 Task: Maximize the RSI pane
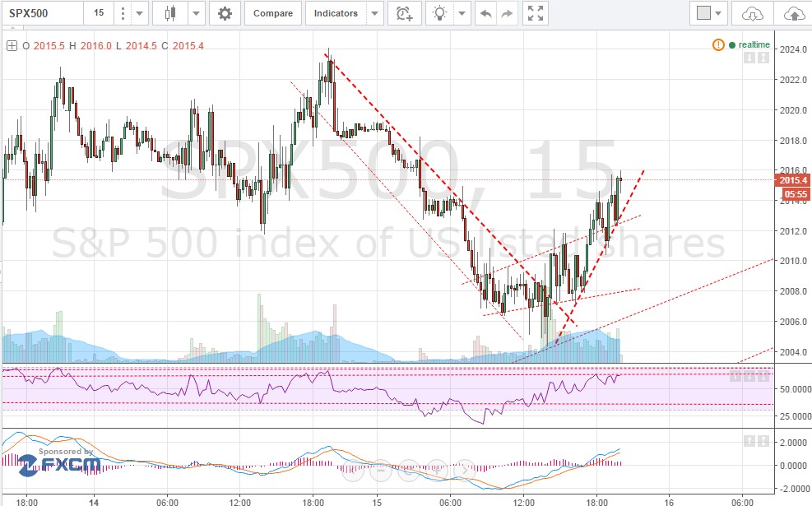point(763,376)
